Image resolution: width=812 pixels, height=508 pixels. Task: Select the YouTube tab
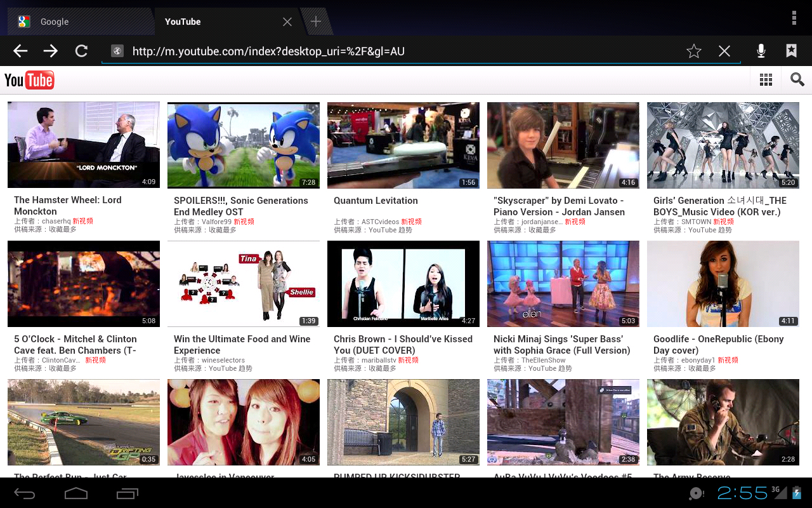click(x=218, y=22)
